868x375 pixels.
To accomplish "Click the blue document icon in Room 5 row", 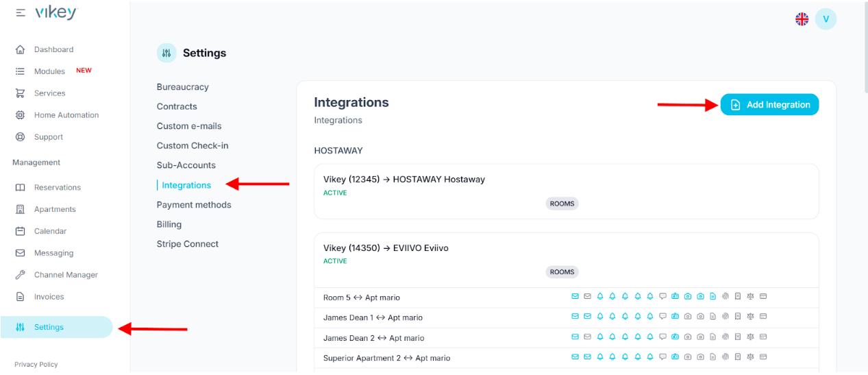I will [712, 296].
